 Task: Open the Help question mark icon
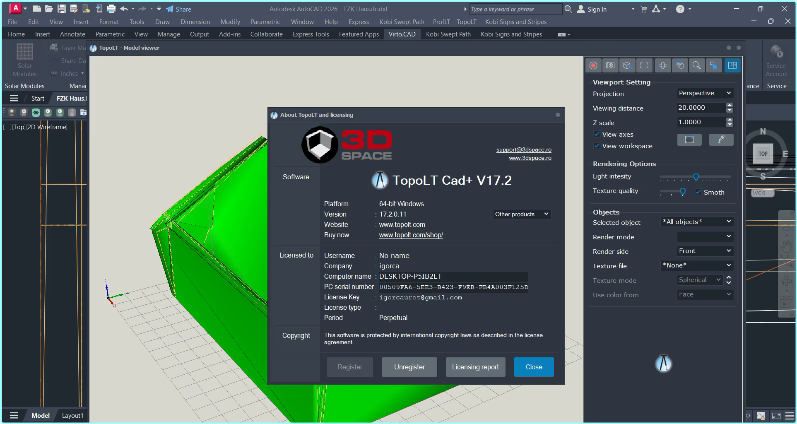(x=680, y=9)
